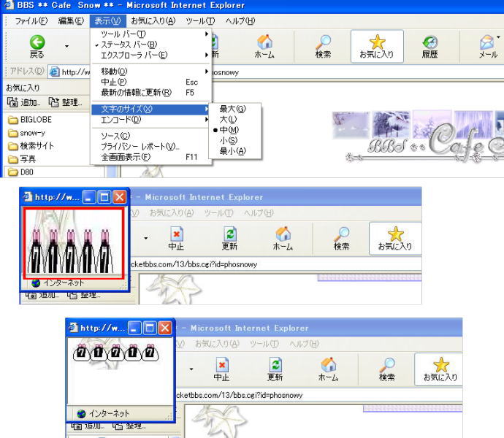
Task: Open the BIGLOBE favorites folder
Action: click(35, 120)
